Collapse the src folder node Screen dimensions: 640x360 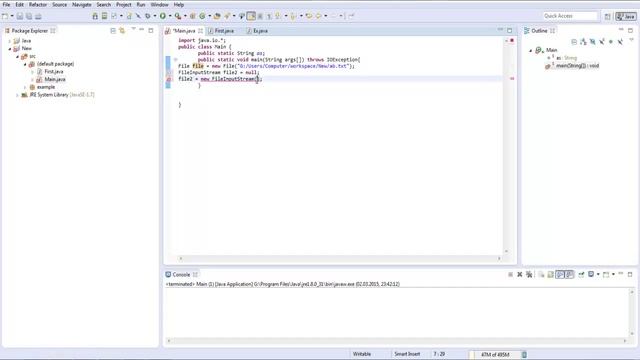(18, 56)
